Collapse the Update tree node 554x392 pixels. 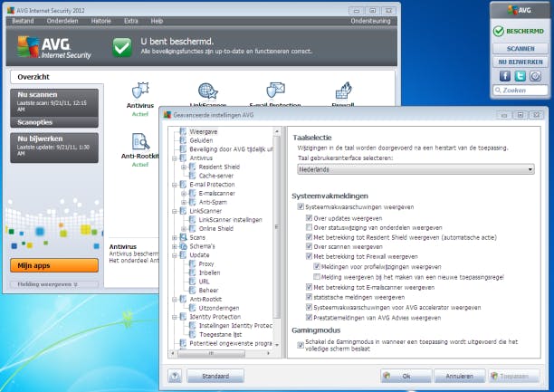(175, 255)
